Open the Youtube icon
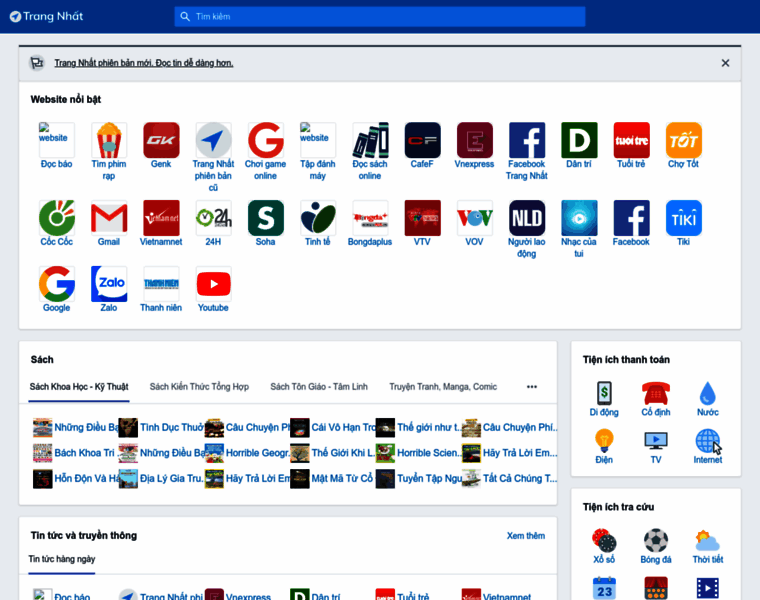Viewport: 760px width, 600px height. pyautogui.click(x=213, y=284)
